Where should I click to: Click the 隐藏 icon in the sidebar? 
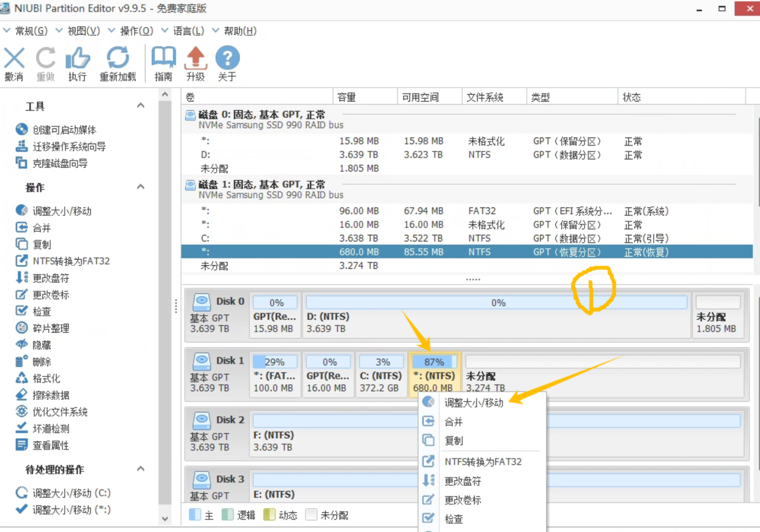pos(21,344)
